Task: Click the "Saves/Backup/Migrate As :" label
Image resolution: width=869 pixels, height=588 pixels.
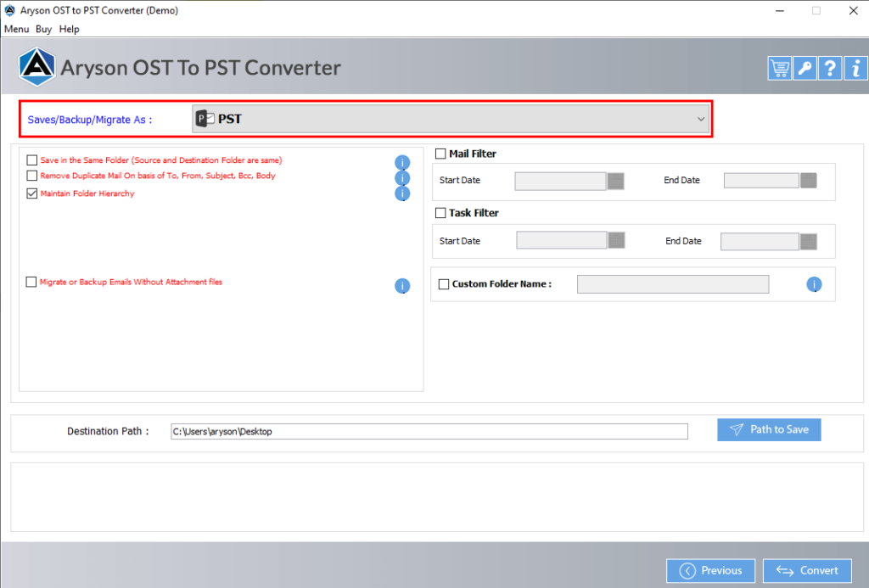Action: click(90, 120)
